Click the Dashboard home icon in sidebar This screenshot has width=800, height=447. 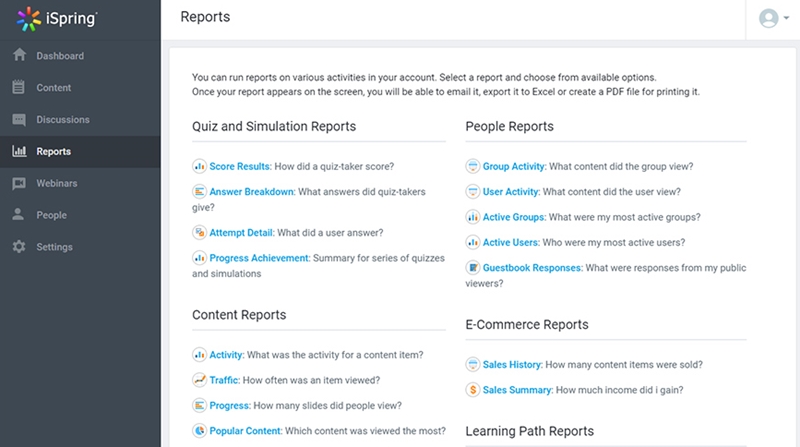pos(19,56)
